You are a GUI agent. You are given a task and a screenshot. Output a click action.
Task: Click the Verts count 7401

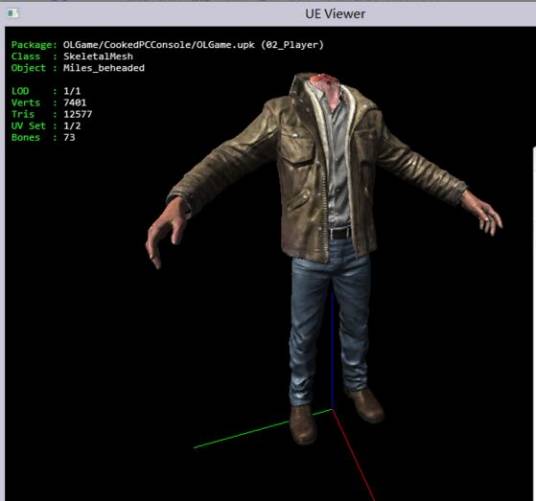pyautogui.click(x=75, y=103)
